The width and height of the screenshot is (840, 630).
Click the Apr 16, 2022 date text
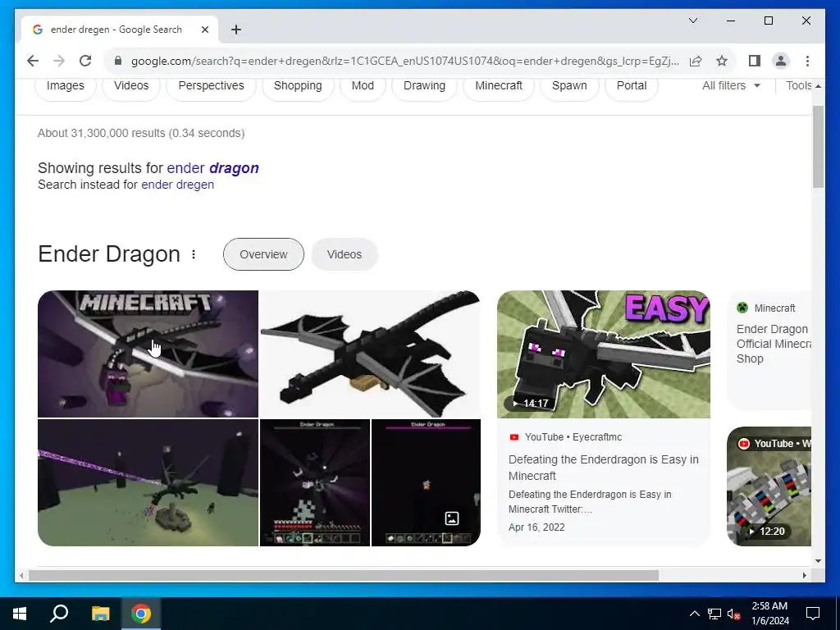click(536, 527)
